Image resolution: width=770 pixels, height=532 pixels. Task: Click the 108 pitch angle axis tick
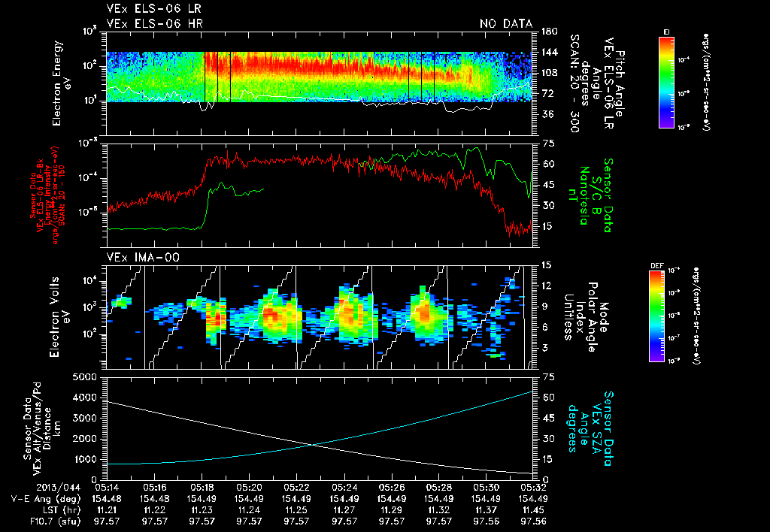[x=550, y=73]
